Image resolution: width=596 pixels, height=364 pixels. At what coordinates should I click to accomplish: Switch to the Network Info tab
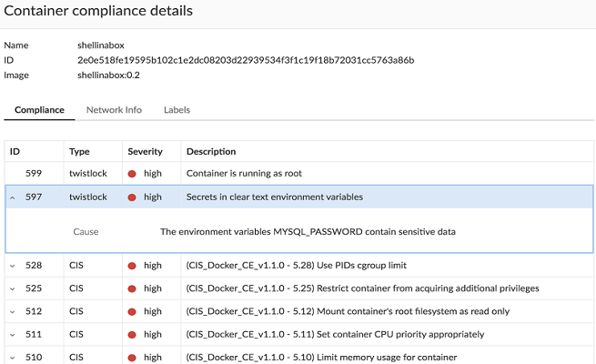114,110
